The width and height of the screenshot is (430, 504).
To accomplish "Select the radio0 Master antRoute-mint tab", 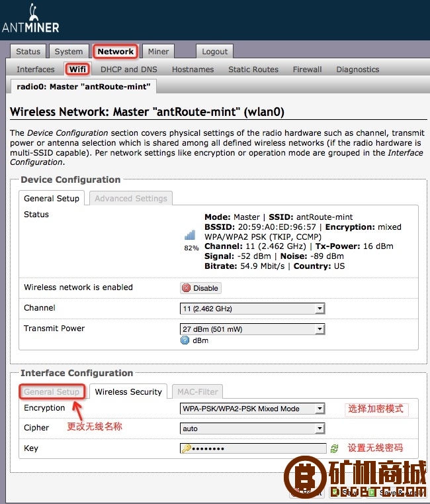I will tap(83, 87).
